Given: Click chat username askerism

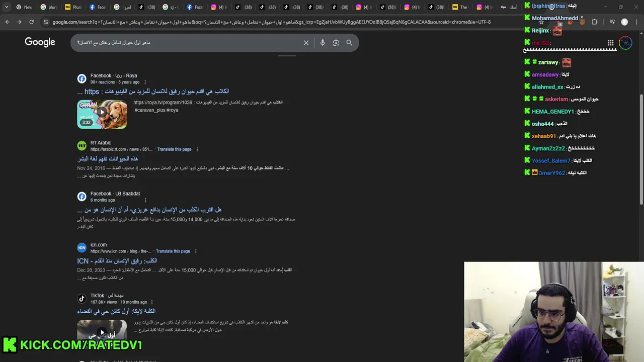Looking at the screenshot, I should click(556, 100).
